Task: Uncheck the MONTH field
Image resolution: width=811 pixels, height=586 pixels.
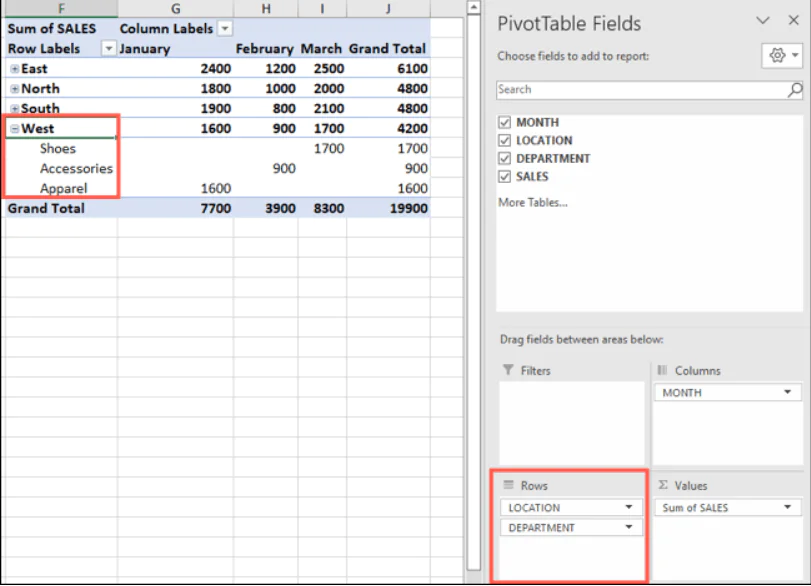Action: coord(506,121)
